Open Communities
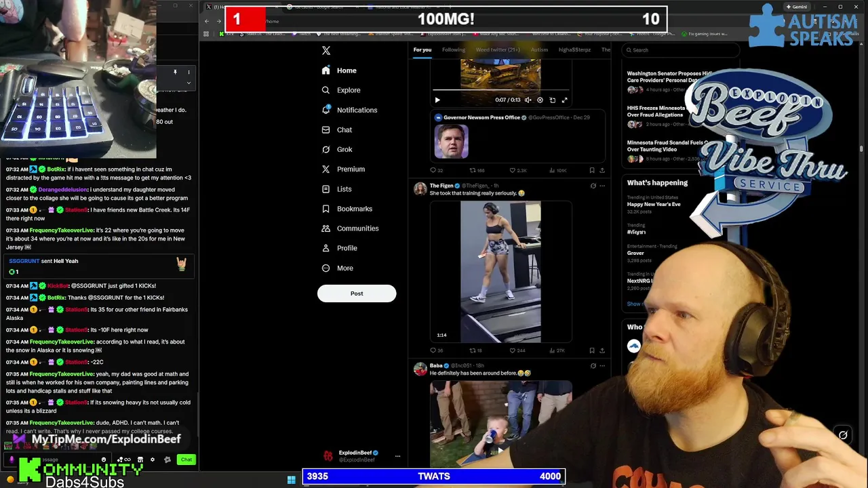868x488 pixels. [350, 228]
